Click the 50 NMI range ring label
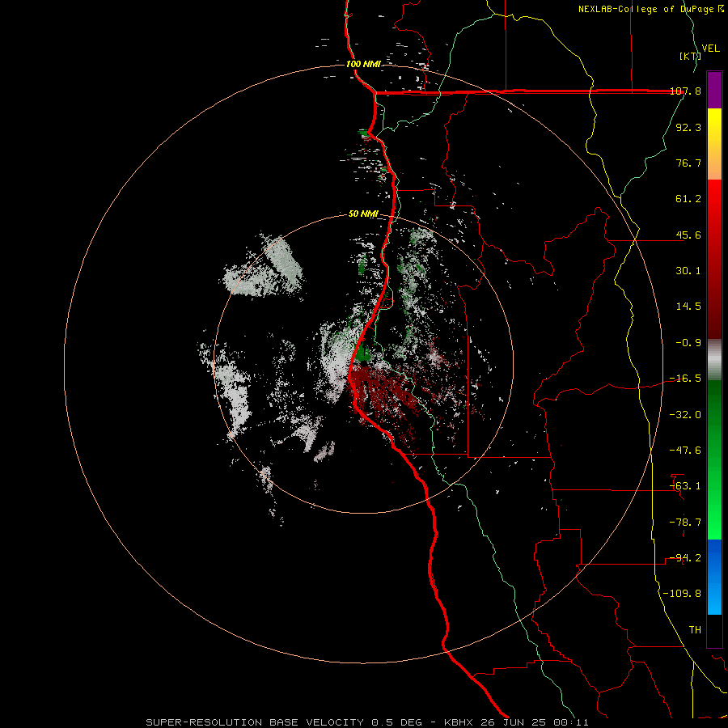The height and width of the screenshot is (728, 728). click(363, 214)
